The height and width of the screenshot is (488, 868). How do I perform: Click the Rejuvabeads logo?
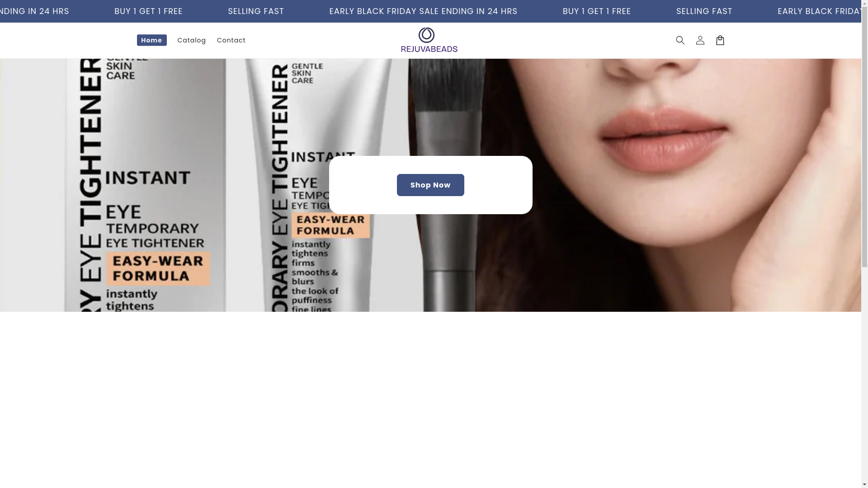429,40
